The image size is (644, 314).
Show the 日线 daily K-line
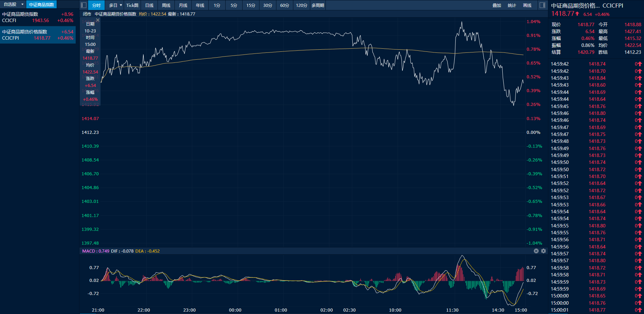(x=149, y=5)
